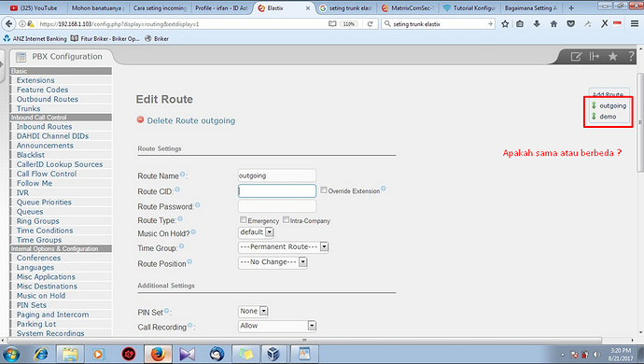Click the Music On Hold help icon
This screenshot has width=644, height=364.
(193, 232)
